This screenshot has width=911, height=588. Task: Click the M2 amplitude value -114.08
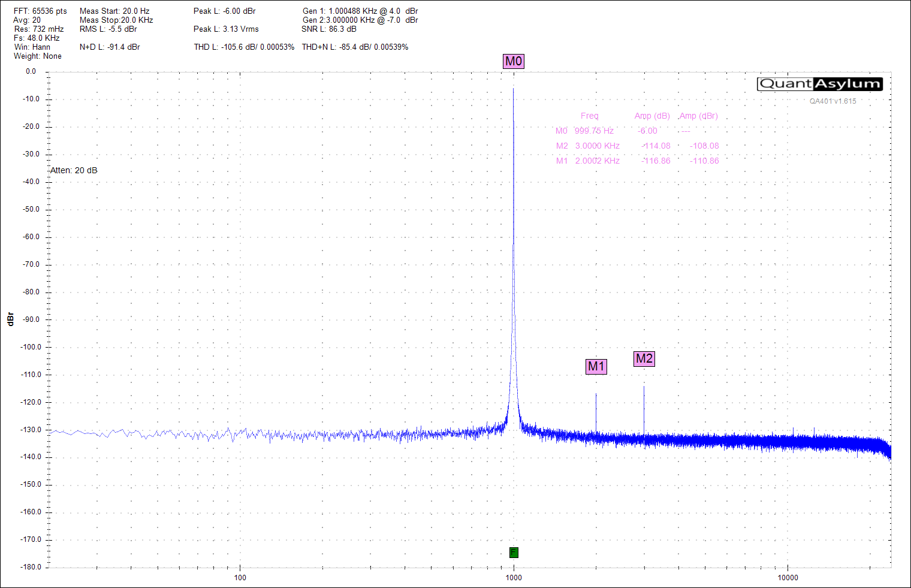click(656, 146)
